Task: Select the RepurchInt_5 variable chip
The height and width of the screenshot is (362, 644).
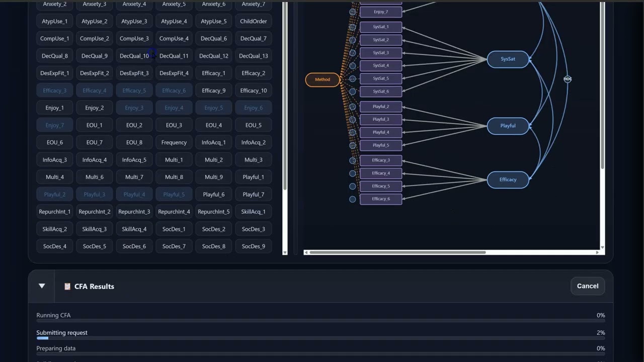Action: 214,212
